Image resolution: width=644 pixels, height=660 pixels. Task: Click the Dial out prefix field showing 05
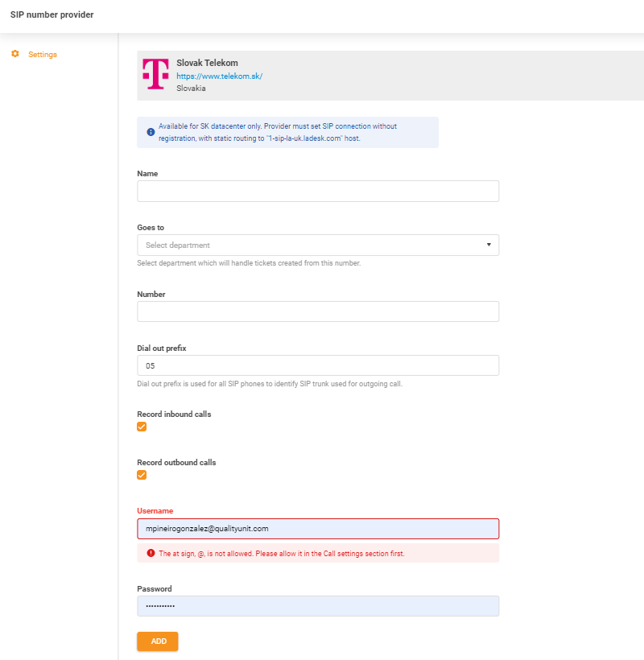[x=318, y=365]
